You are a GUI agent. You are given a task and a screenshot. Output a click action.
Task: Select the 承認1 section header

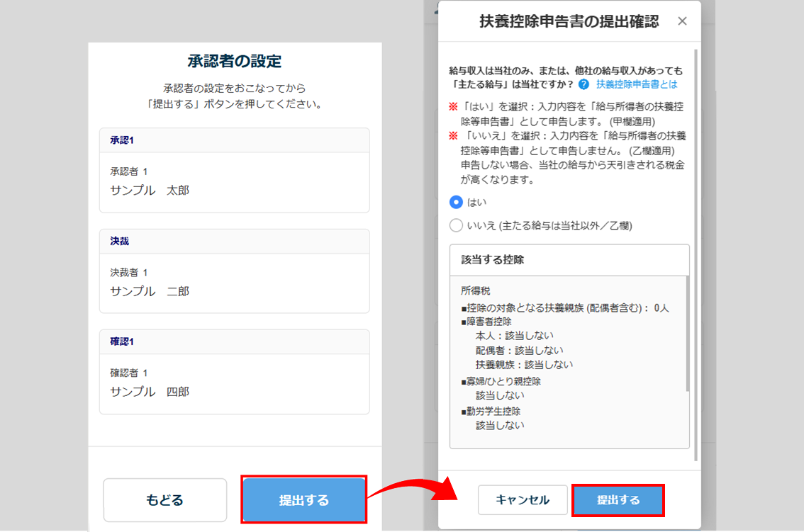point(234,140)
